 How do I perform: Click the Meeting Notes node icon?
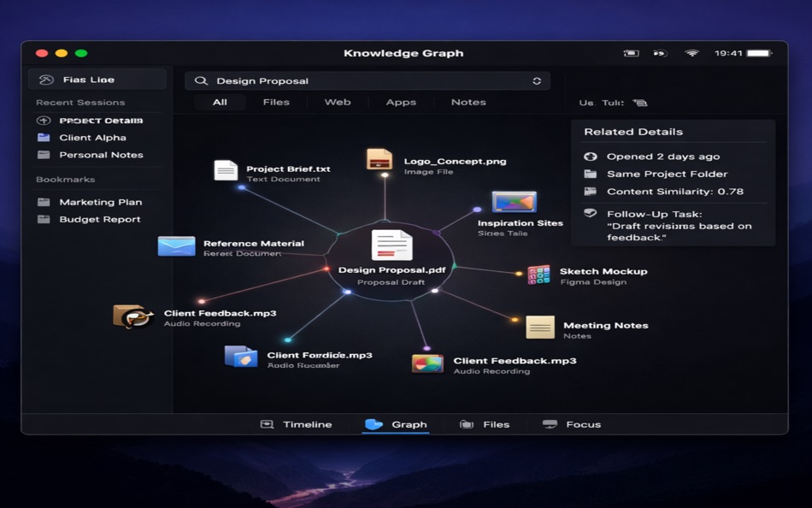point(539,328)
